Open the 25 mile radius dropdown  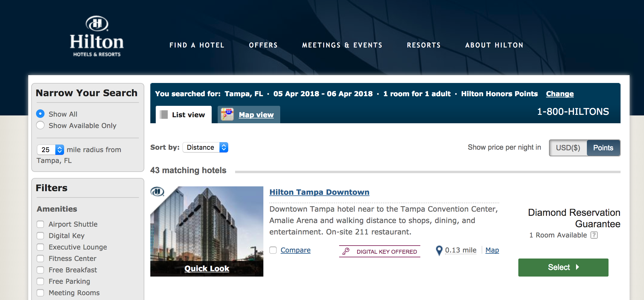[51, 149]
